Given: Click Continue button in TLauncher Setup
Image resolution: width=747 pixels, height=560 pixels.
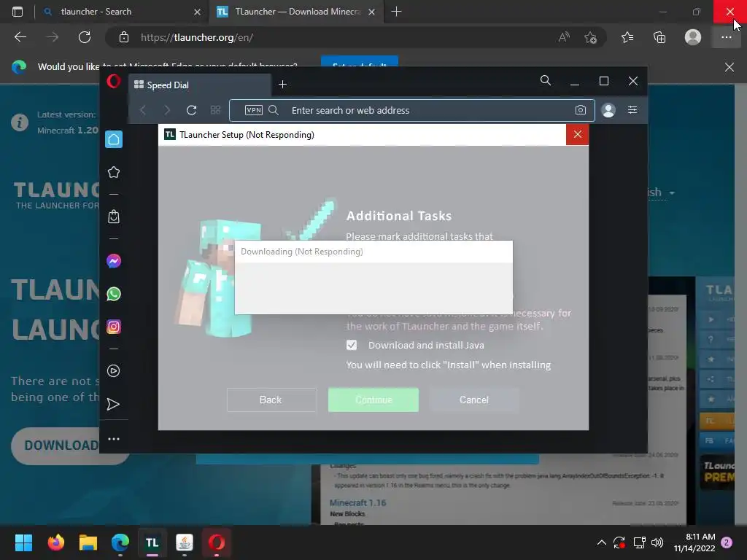Looking at the screenshot, I should click(373, 400).
